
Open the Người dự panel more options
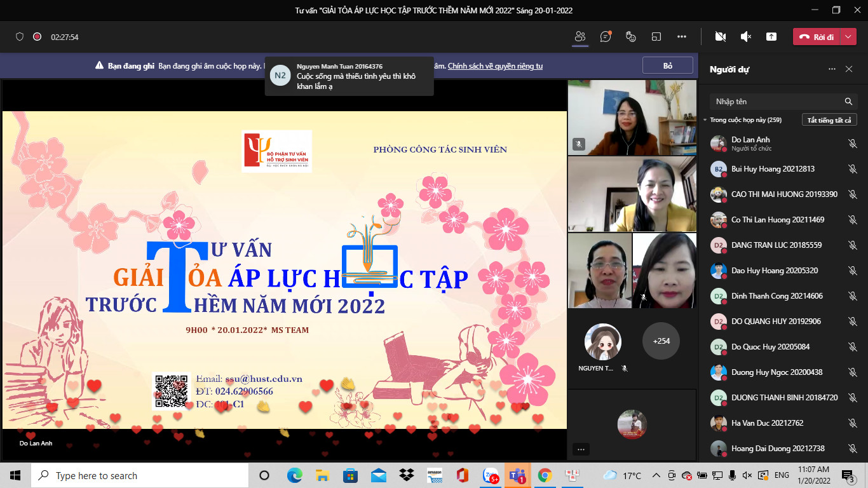point(832,69)
